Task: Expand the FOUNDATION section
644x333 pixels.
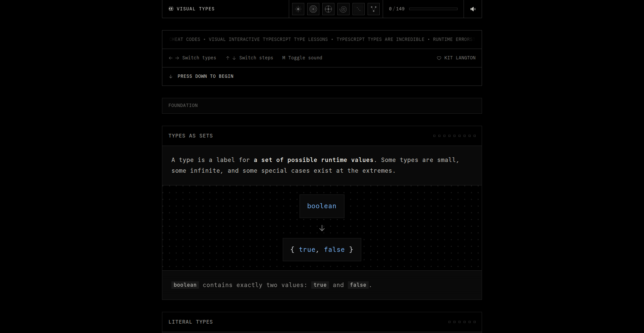Action: coord(322,106)
